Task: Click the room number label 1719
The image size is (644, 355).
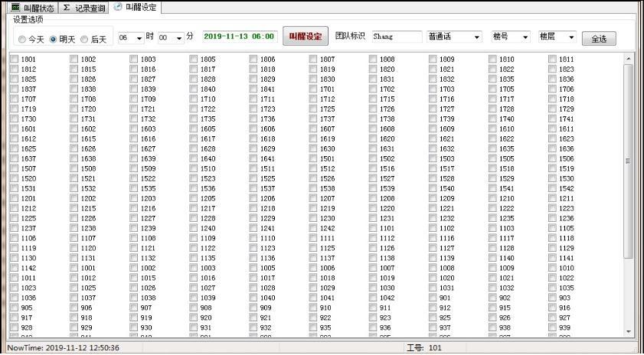Action: coord(28,109)
